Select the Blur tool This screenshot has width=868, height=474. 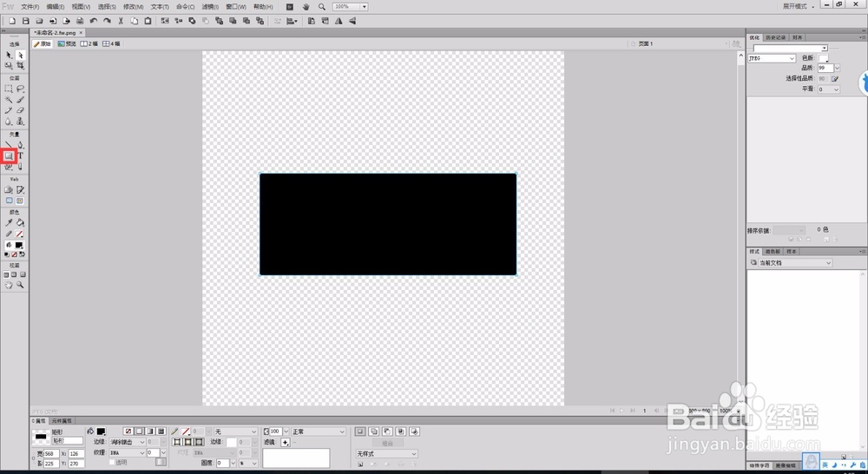click(x=9, y=122)
